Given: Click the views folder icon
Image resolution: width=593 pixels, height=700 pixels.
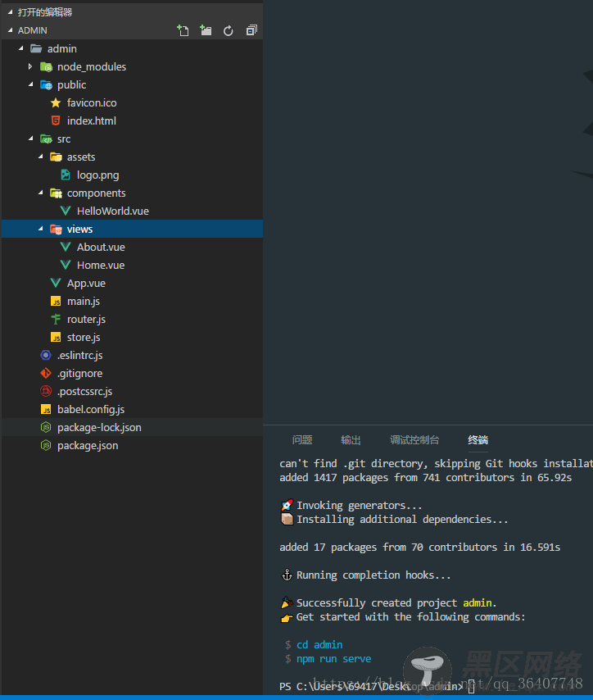Looking at the screenshot, I should point(56,229).
